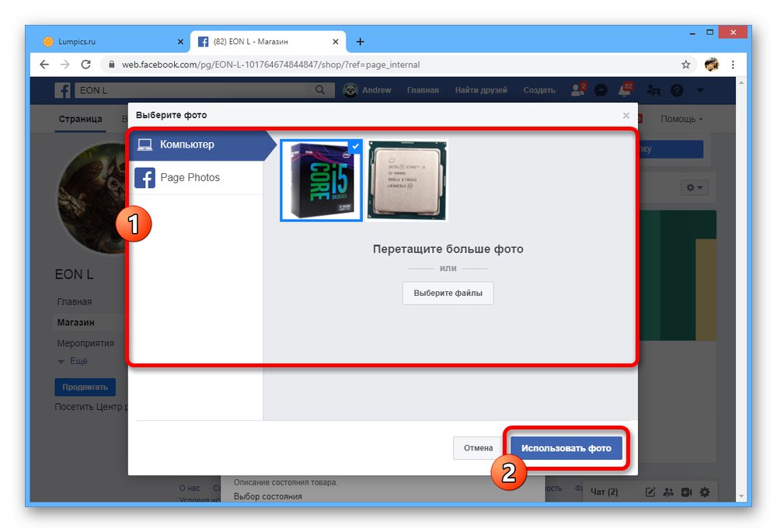Screen dimensions: 777x532
Task: Open Мероприятия in page sidebar
Action: click(x=85, y=343)
